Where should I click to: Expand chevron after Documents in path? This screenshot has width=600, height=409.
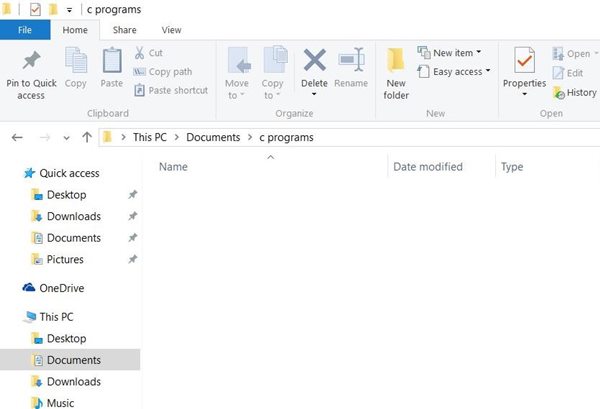click(250, 137)
